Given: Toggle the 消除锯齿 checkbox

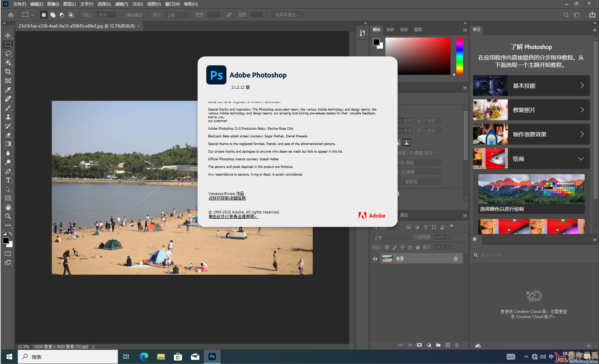Looking at the screenshot, I should coord(122,15).
